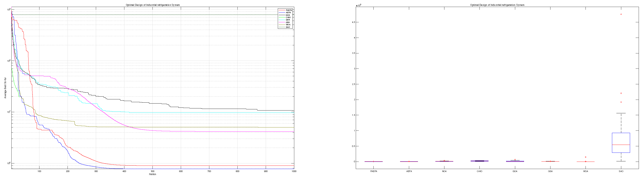
Task: Select the AEFA legend entry
Action: [288, 13]
